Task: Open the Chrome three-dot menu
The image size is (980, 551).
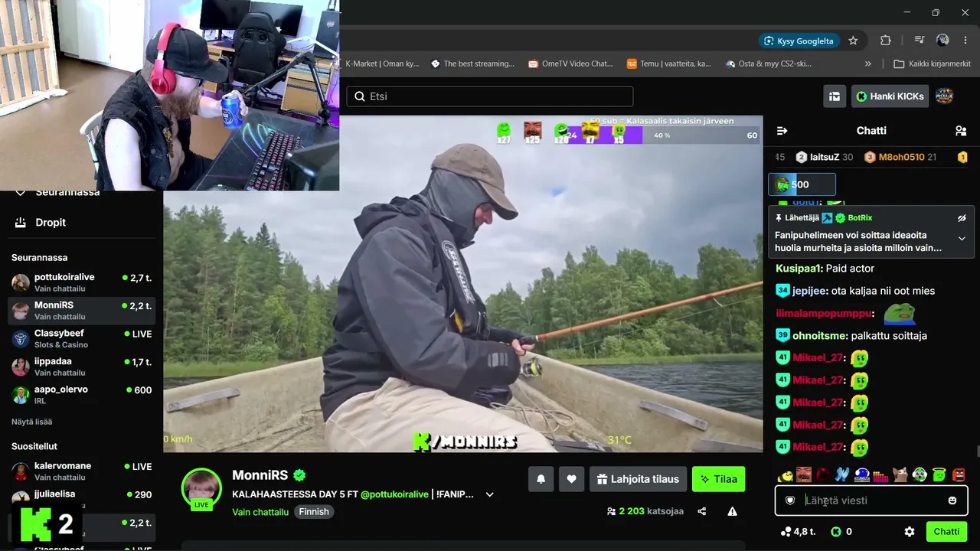Action: pyautogui.click(x=965, y=41)
